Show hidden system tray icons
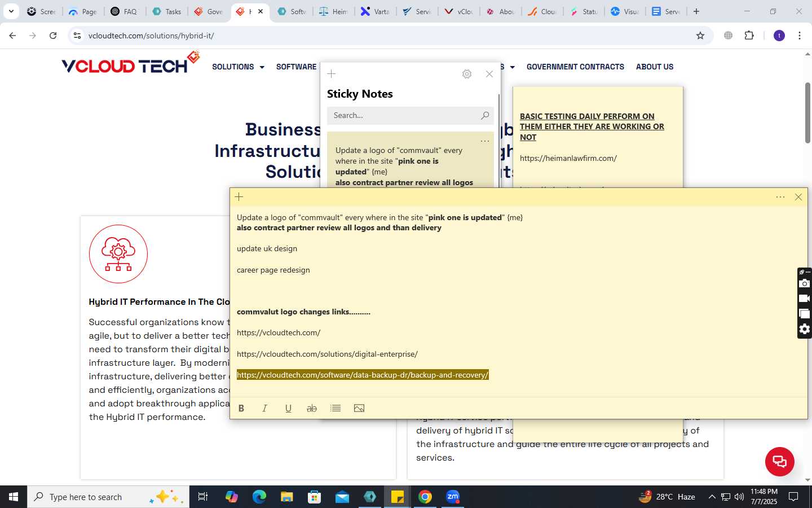This screenshot has height=508, width=812. pyautogui.click(x=712, y=497)
